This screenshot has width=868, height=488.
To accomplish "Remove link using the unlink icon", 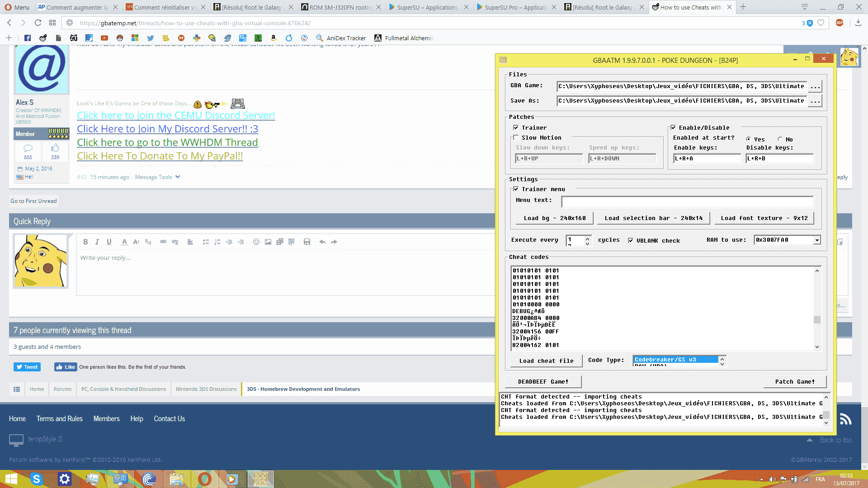I will coord(175,242).
